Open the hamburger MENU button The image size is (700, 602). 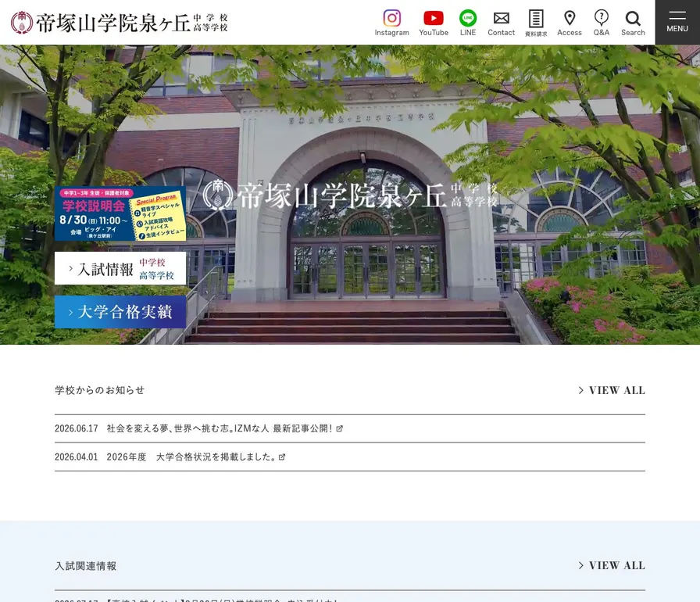(x=677, y=23)
